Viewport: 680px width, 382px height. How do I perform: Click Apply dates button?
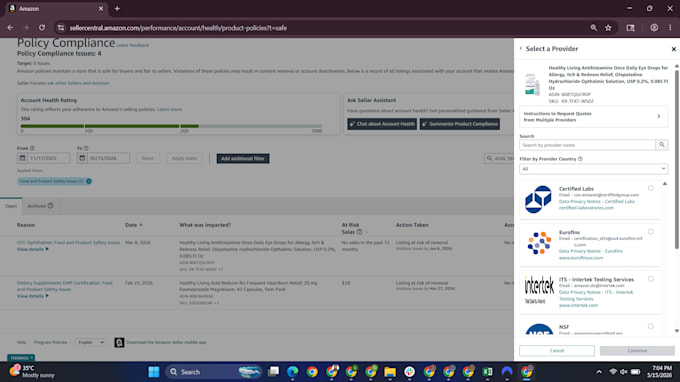tap(184, 158)
